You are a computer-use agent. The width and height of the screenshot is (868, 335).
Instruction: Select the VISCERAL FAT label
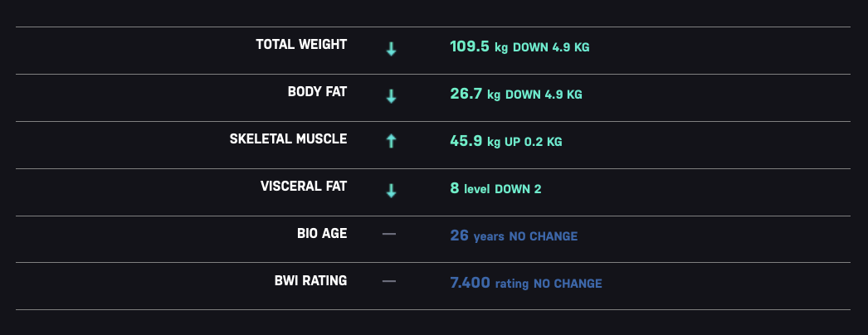click(x=304, y=187)
